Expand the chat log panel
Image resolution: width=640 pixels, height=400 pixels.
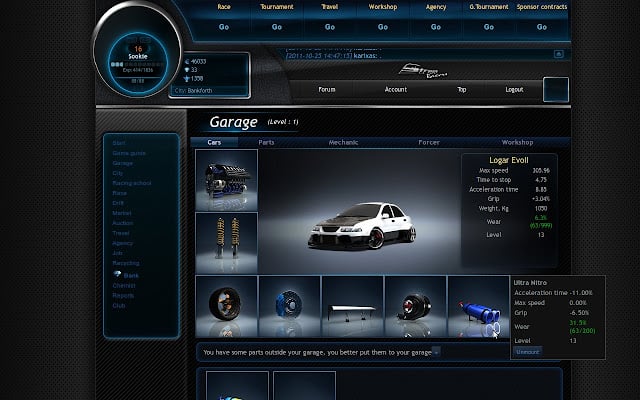tap(559, 54)
